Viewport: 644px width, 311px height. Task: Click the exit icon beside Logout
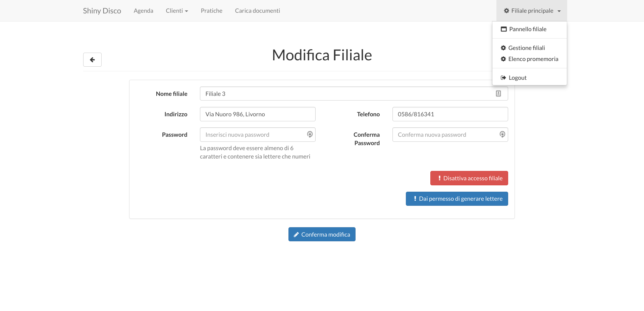click(x=503, y=78)
